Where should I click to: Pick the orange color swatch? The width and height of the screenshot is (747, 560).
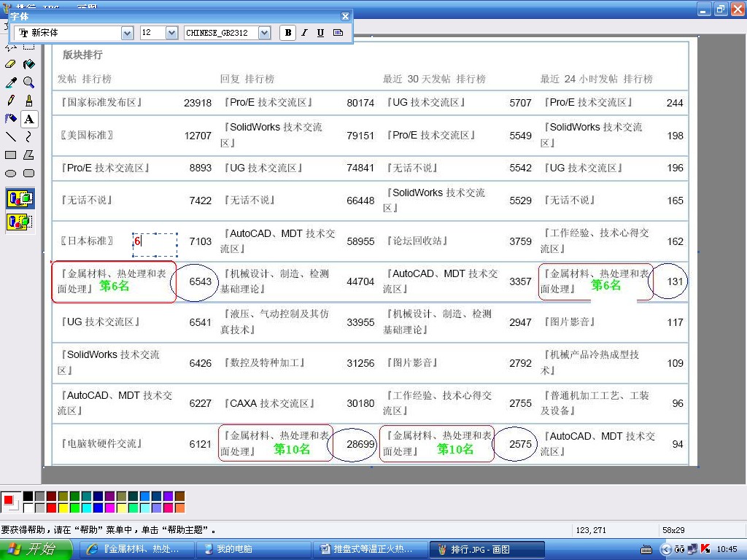click(179, 508)
